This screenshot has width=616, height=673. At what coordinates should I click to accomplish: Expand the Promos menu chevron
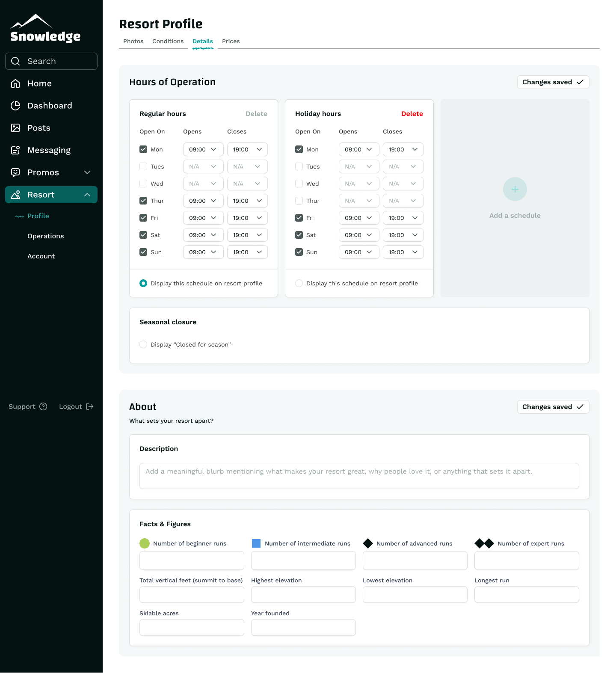pyautogui.click(x=87, y=172)
